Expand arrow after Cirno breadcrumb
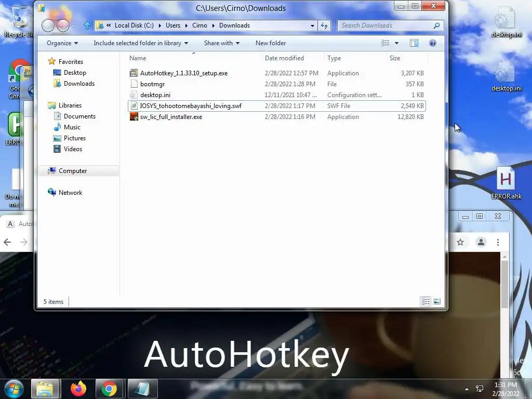Viewport: 532px width, 399px height. click(x=214, y=25)
